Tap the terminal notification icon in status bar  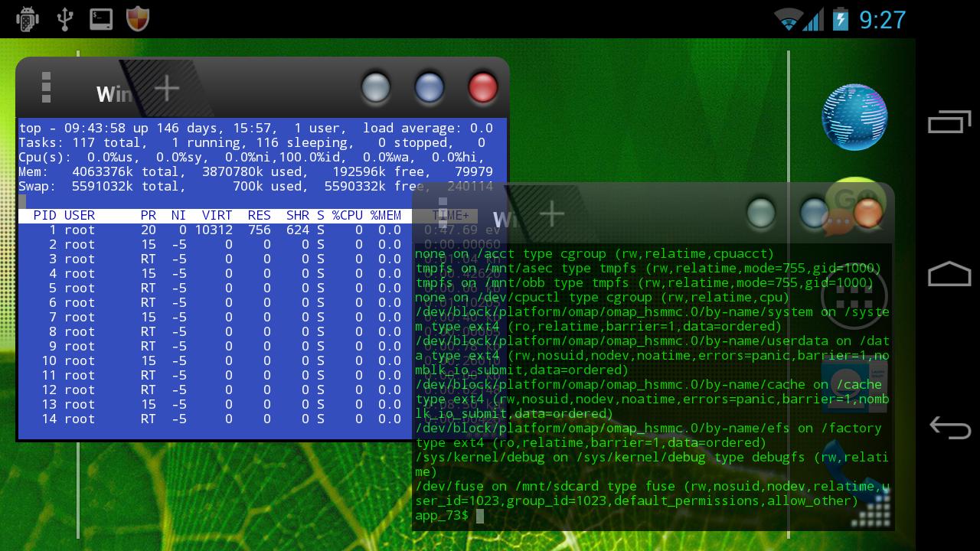101,19
